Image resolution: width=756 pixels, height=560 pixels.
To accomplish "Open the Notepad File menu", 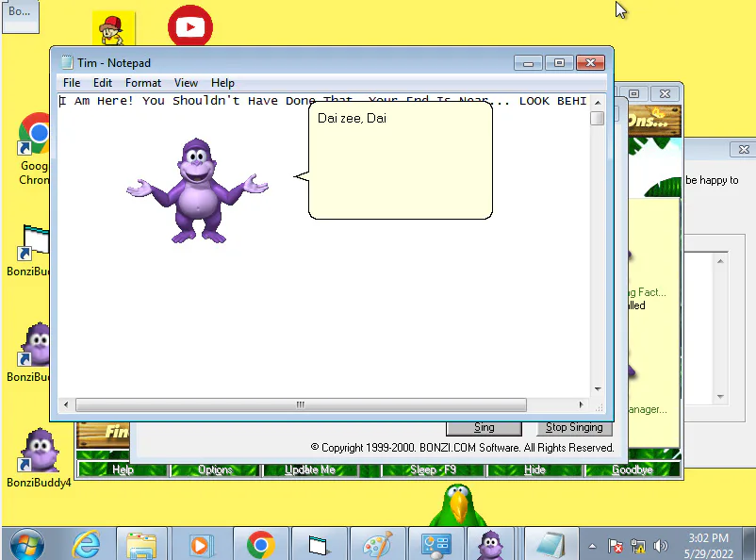I will coord(72,83).
